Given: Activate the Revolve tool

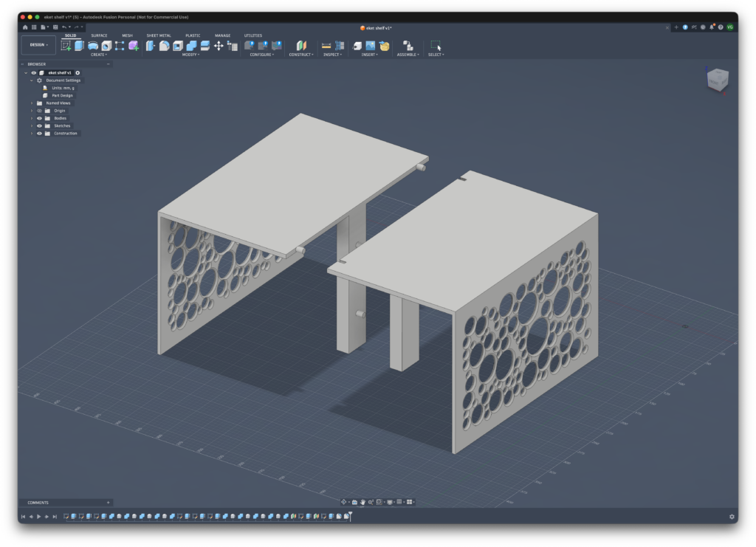Looking at the screenshot, I should tap(92, 46).
